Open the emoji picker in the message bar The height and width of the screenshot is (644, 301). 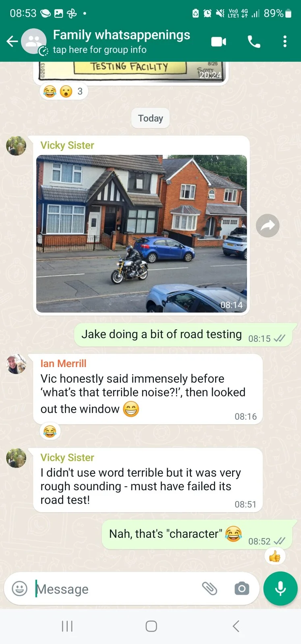tap(19, 588)
